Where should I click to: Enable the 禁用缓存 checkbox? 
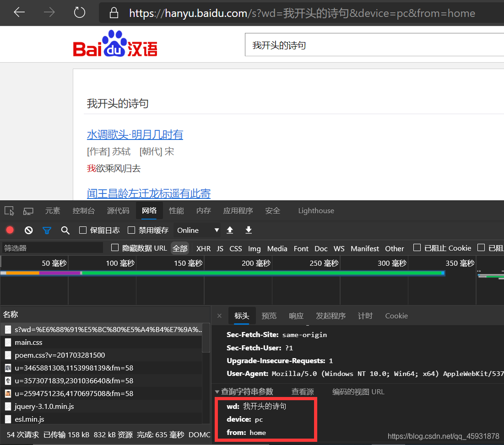(131, 230)
